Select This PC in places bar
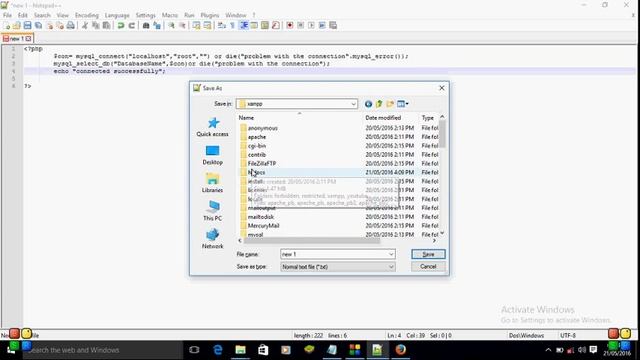Image resolution: width=640 pixels, height=360 pixels. point(212,211)
